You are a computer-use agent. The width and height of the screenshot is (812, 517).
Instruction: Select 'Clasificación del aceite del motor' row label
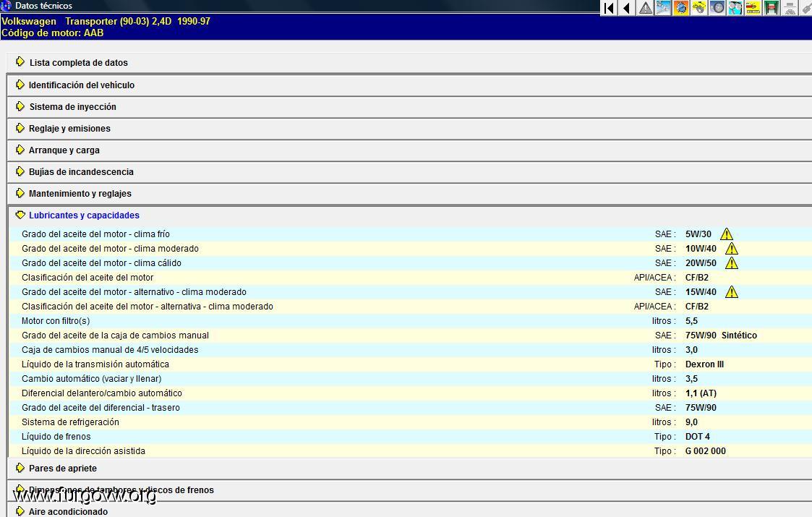click(87, 278)
